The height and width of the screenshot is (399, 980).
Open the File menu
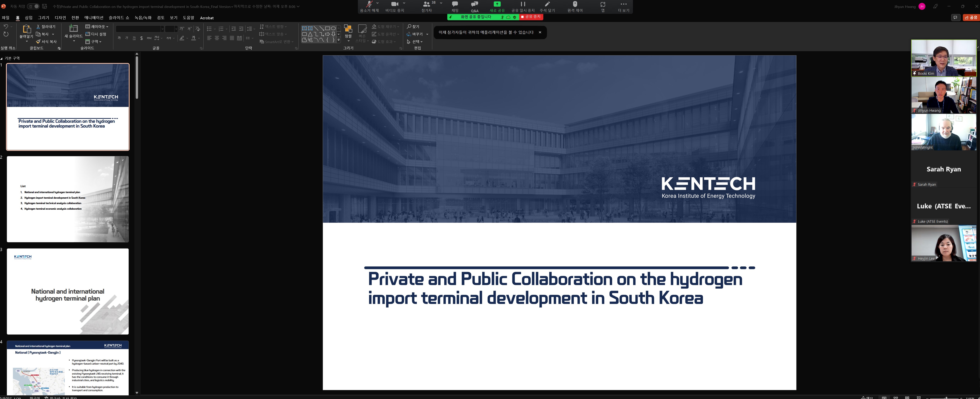(x=5, y=18)
